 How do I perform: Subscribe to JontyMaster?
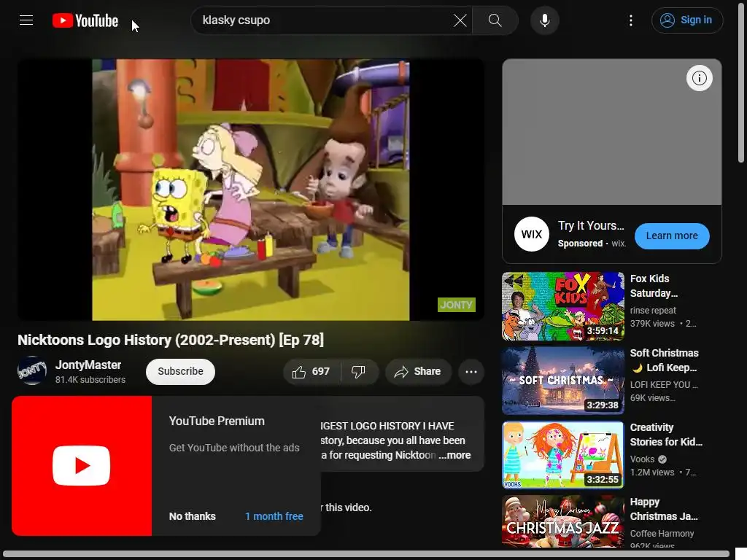click(181, 371)
